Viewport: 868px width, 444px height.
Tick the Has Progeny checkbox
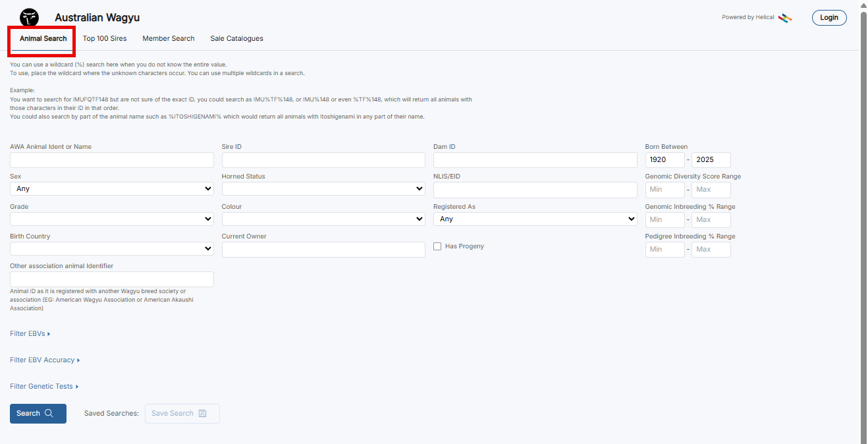(x=437, y=246)
